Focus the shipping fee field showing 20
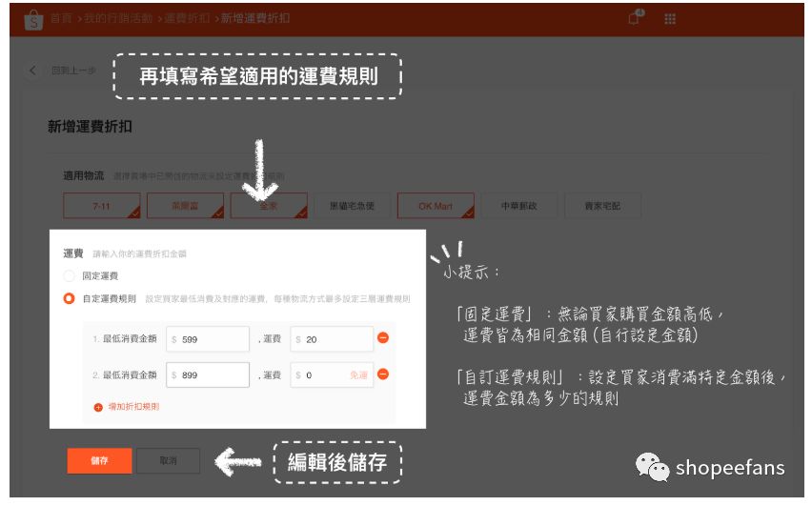Image resolution: width=812 pixels, height=506 pixels. tap(332, 339)
